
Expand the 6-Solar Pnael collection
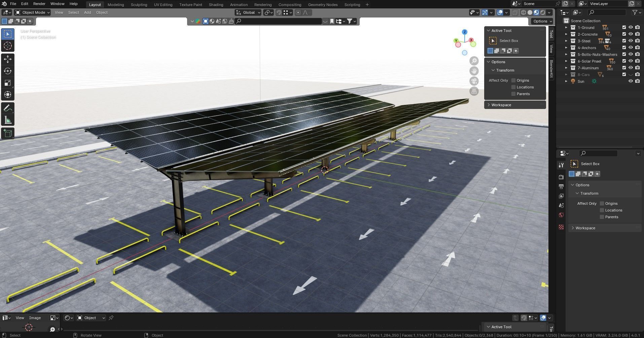click(566, 61)
